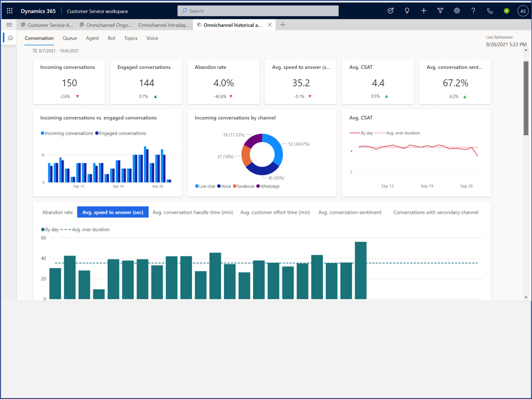The height and width of the screenshot is (399, 532).
Task: Open the phone dialer icon
Action: coord(490,11)
